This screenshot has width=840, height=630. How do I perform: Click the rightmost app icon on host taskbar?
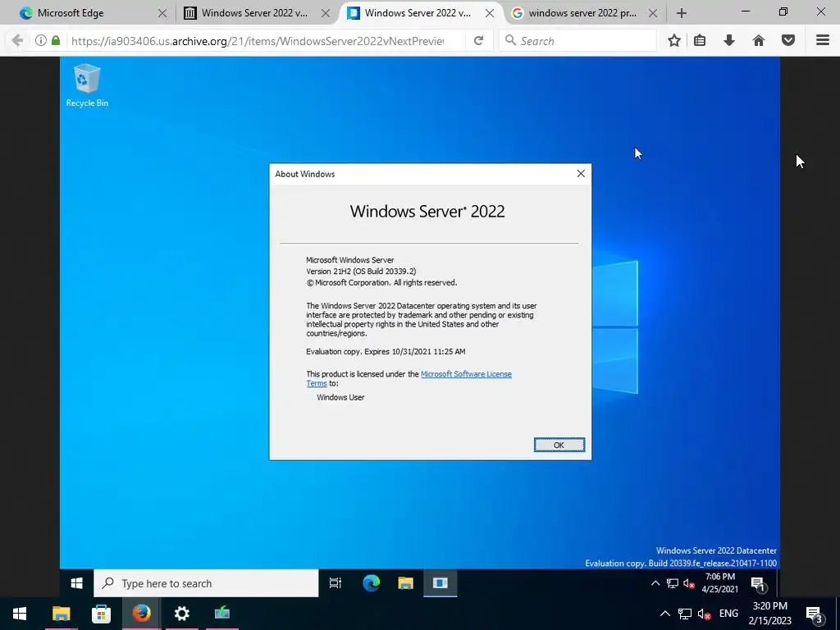pos(221,614)
